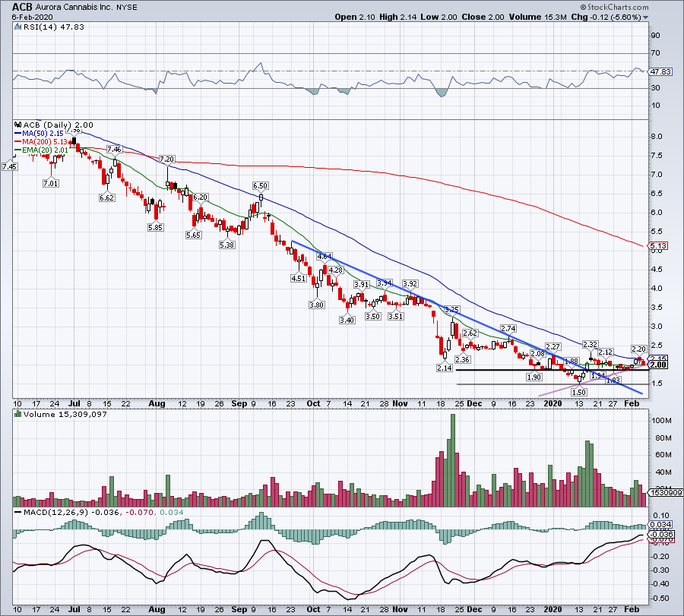Viewport: 684px width, 616px height.
Task: Click the 2.00 last price tag
Action: point(658,365)
